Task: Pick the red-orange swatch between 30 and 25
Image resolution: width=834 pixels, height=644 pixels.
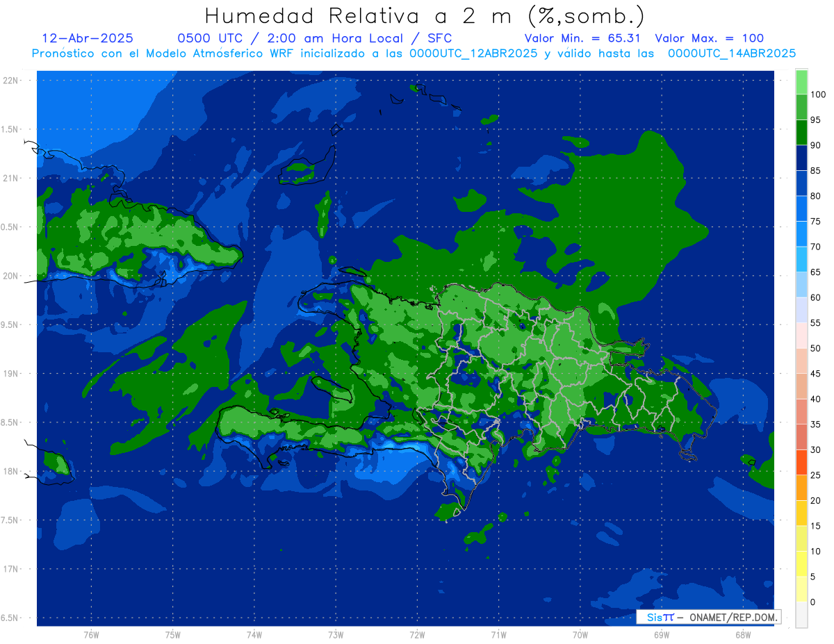Action: [801, 463]
